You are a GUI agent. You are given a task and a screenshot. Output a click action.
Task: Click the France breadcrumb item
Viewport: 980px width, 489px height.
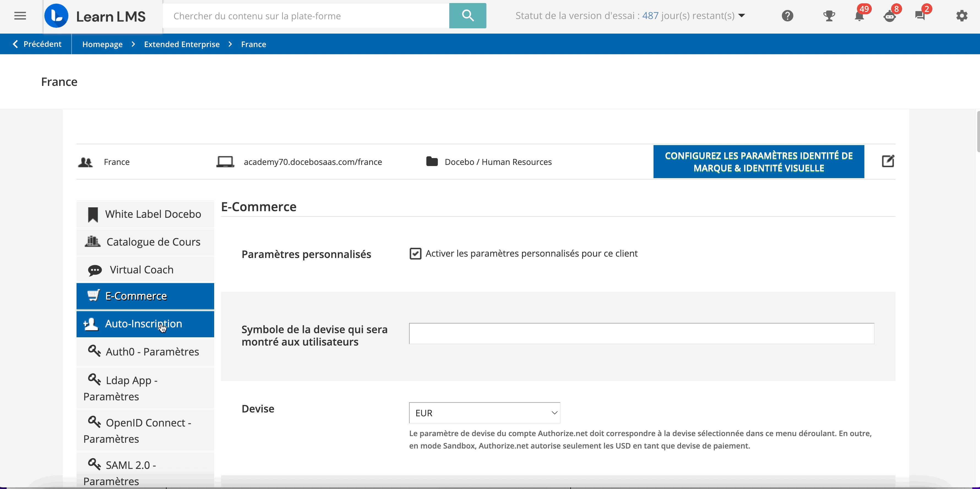tap(253, 44)
